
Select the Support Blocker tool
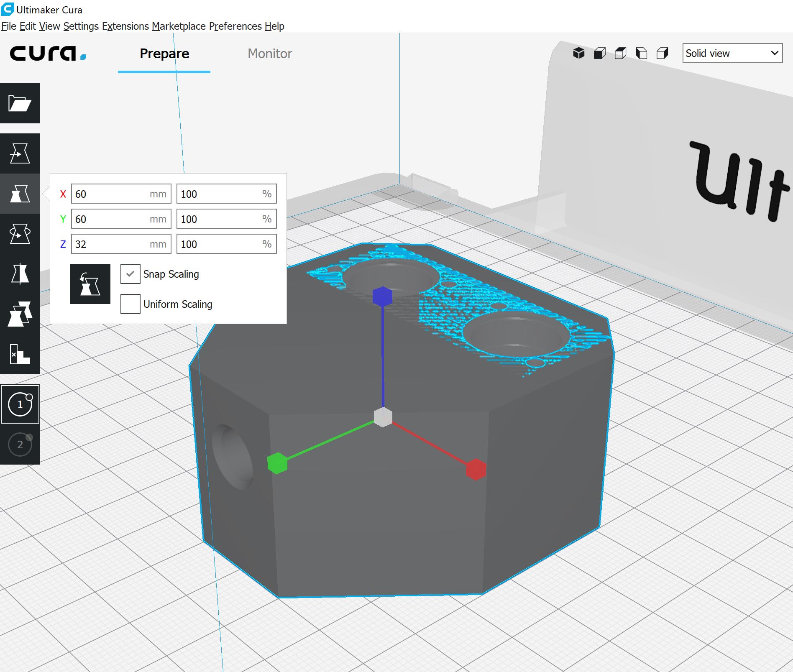[20, 354]
